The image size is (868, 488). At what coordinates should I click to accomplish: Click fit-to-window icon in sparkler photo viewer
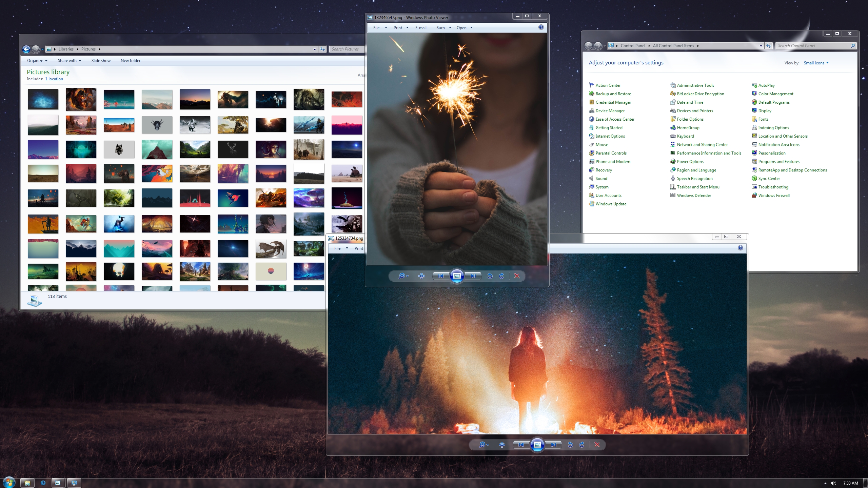coord(421,276)
